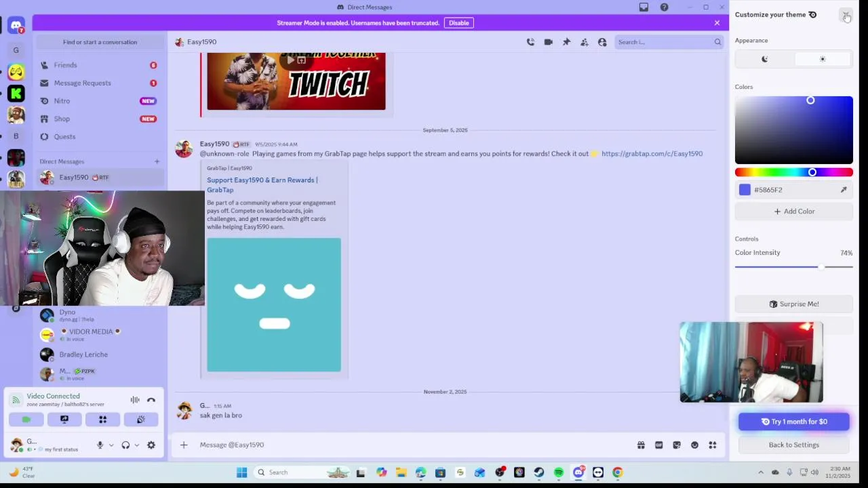Viewport: 868px width, 488px height.
Task: Go Back to Settings
Action: pyautogui.click(x=794, y=445)
